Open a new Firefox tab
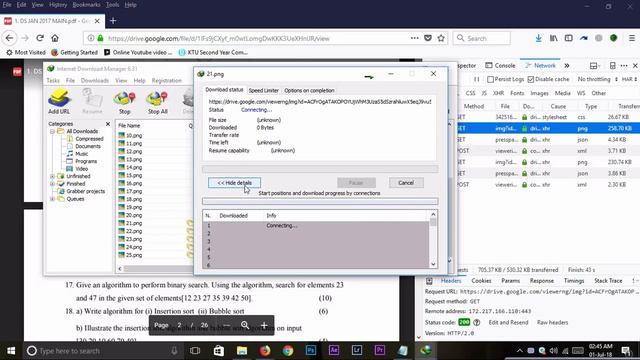Image resolution: width=640 pixels, height=360 pixels. click(x=113, y=20)
